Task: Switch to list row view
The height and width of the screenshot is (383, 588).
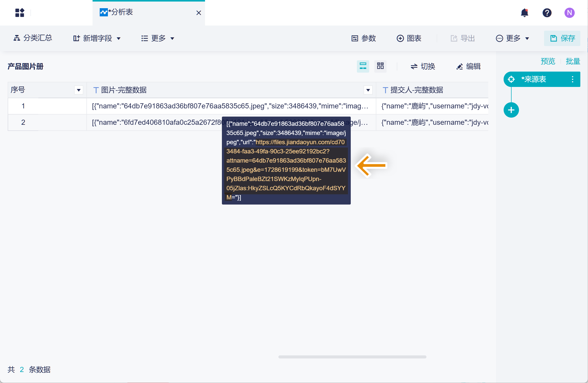Action: pyautogui.click(x=363, y=66)
